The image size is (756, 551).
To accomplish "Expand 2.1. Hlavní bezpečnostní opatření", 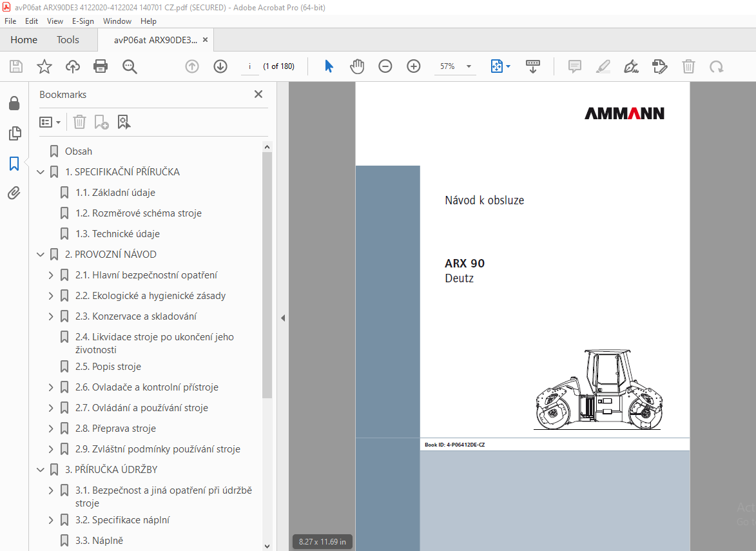I will 51,275.
